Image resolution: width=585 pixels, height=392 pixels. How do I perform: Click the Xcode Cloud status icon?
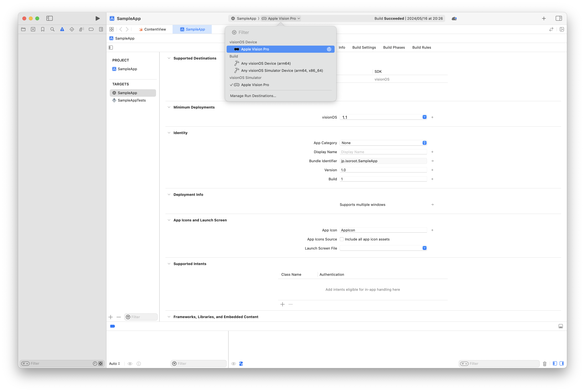pyautogui.click(x=454, y=18)
